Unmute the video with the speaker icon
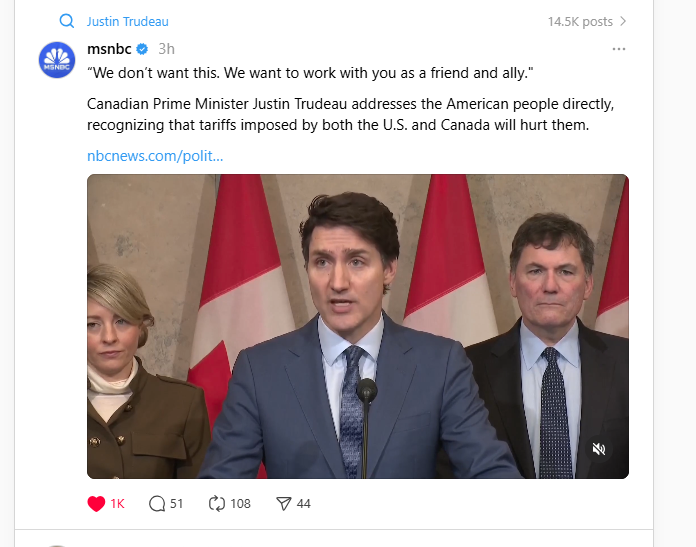 pyautogui.click(x=599, y=449)
